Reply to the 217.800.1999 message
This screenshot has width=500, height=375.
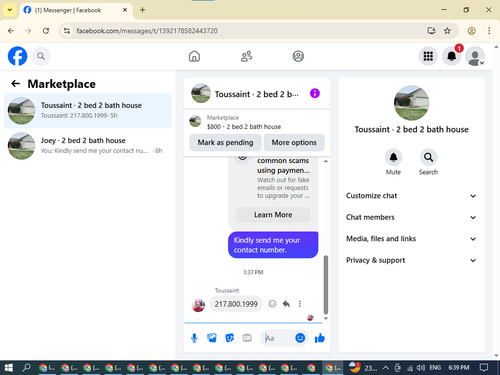286,304
